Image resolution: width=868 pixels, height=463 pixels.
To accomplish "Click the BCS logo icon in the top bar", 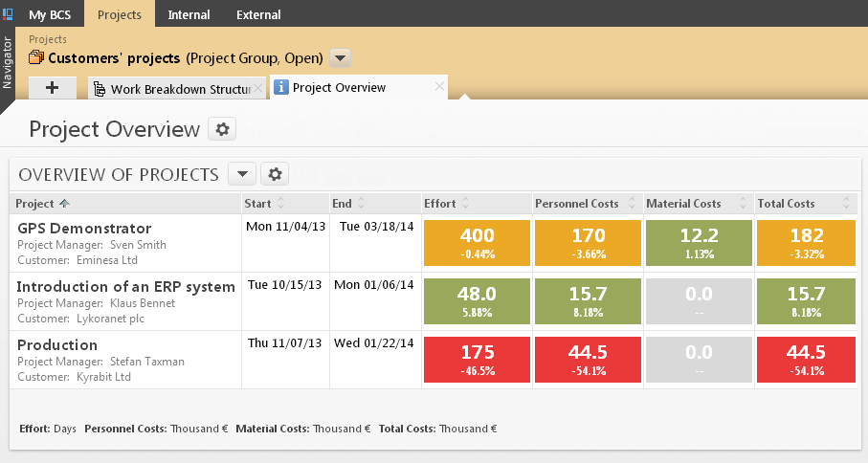I will pos(8,13).
